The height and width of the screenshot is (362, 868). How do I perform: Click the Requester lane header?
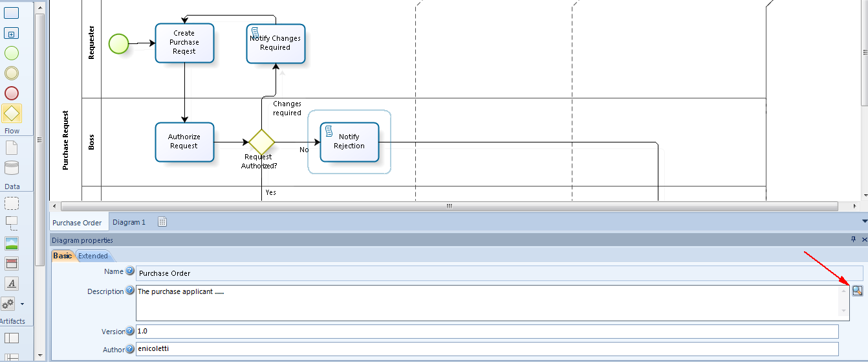click(91, 43)
